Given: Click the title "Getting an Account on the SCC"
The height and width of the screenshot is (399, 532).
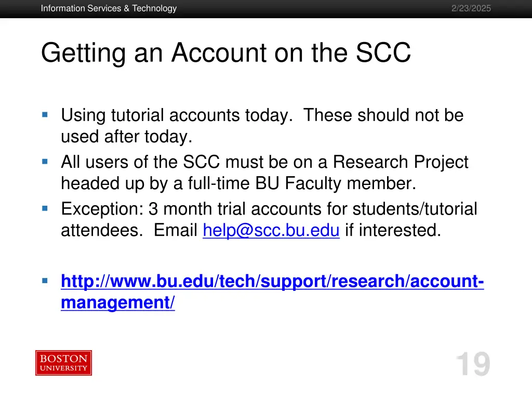Looking at the screenshot, I should pos(226,52).
